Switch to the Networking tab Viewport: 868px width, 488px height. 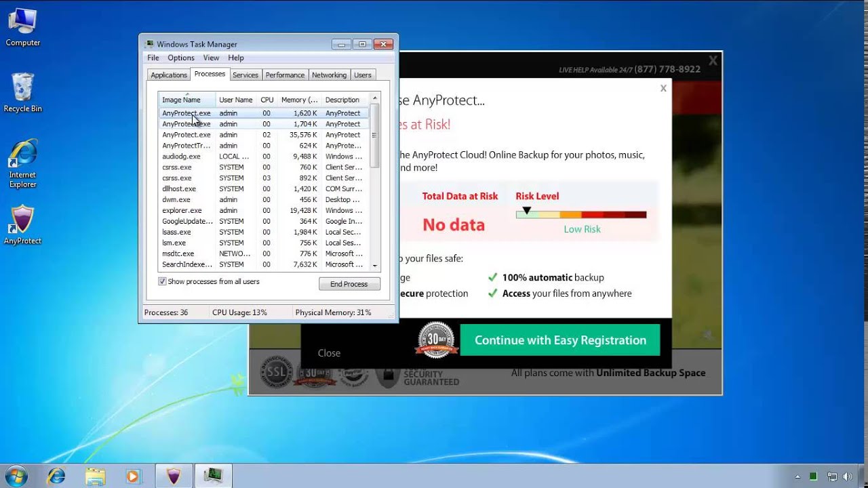tap(329, 75)
